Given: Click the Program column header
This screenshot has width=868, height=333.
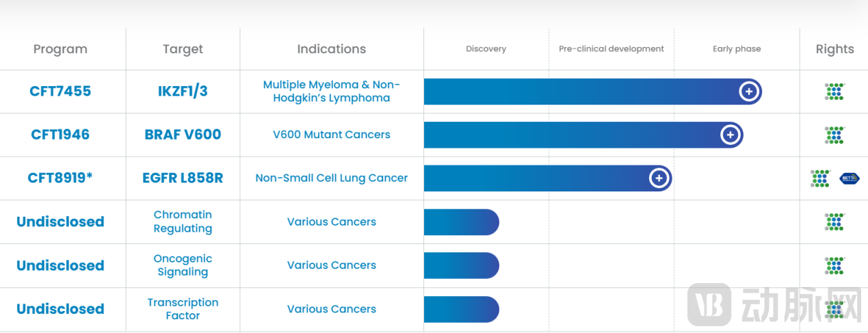Looking at the screenshot, I should (60, 49).
